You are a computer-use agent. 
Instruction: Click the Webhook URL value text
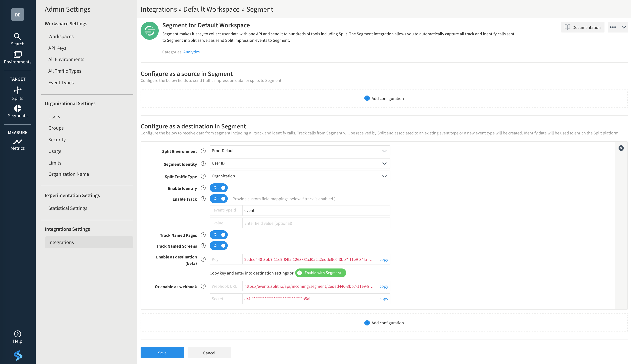coord(309,286)
